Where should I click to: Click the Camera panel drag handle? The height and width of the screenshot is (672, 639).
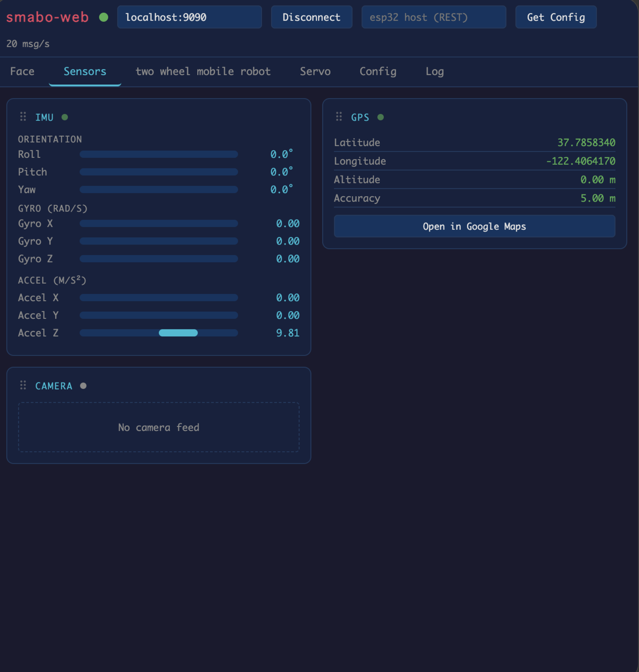(x=23, y=385)
